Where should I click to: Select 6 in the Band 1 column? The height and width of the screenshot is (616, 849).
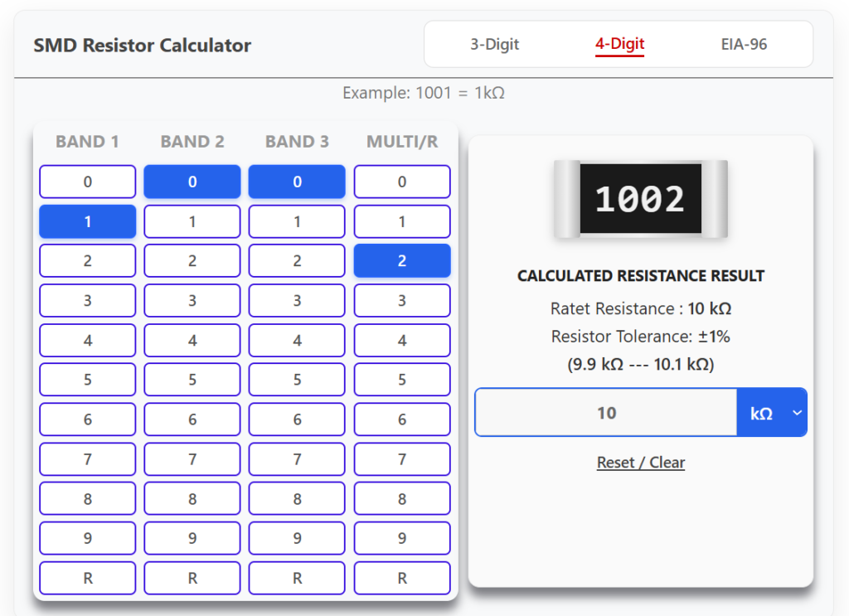[x=88, y=420]
